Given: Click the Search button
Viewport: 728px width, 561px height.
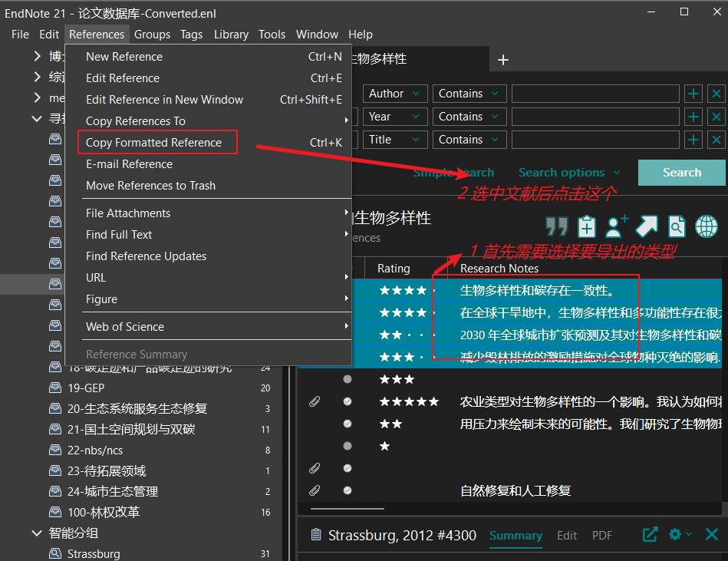Looking at the screenshot, I should (681, 173).
